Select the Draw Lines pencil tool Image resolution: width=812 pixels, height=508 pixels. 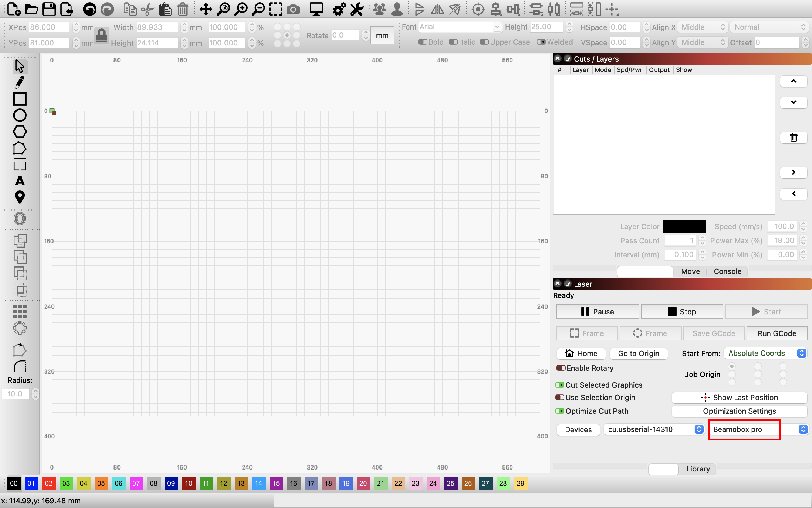click(19, 82)
